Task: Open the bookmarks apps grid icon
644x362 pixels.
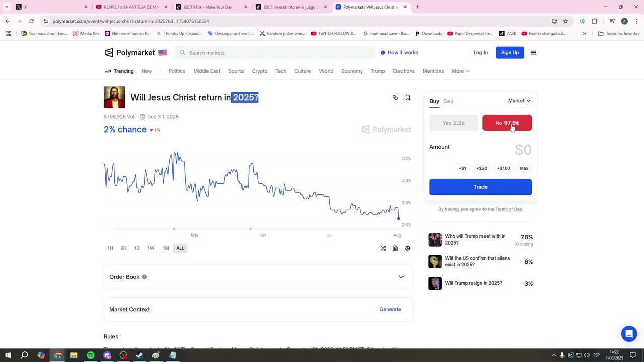Action: tap(9, 34)
